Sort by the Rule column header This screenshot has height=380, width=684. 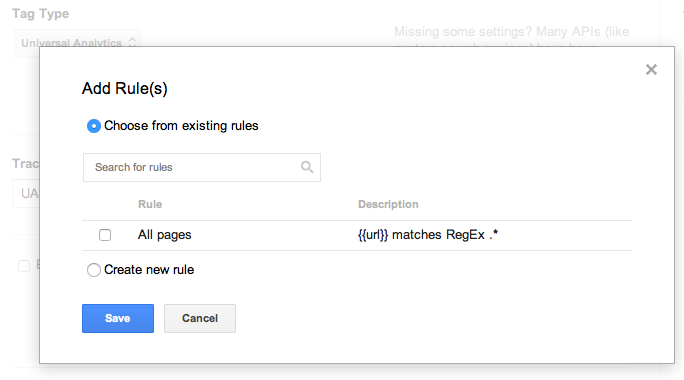(x=150, y=204)
